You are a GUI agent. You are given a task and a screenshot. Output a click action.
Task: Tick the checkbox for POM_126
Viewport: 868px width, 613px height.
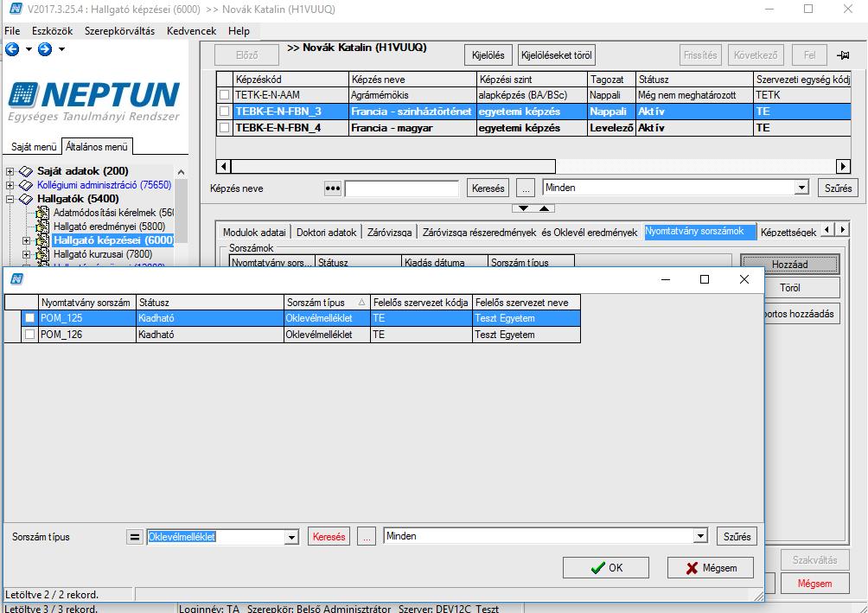click(30, 335)
